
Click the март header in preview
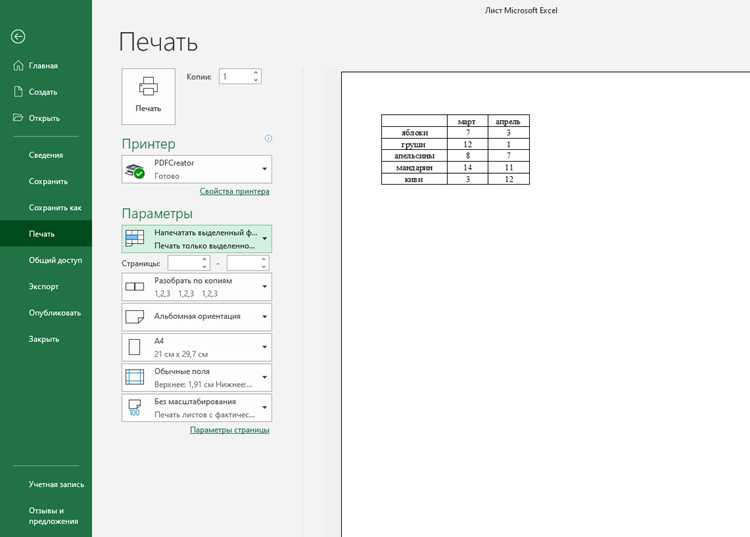[x=467, y=121]
